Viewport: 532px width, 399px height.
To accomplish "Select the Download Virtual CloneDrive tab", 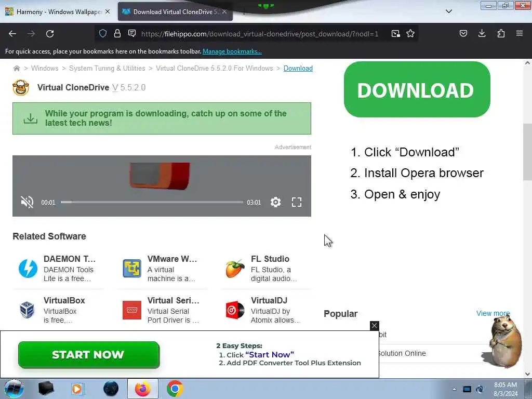I will pos(175,12).
